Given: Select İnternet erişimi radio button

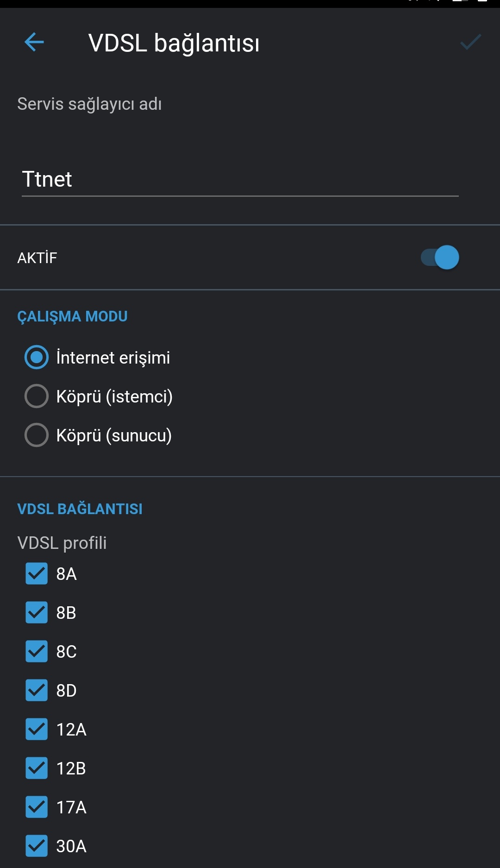Looking at the screenshot, I should pos(37,357).
